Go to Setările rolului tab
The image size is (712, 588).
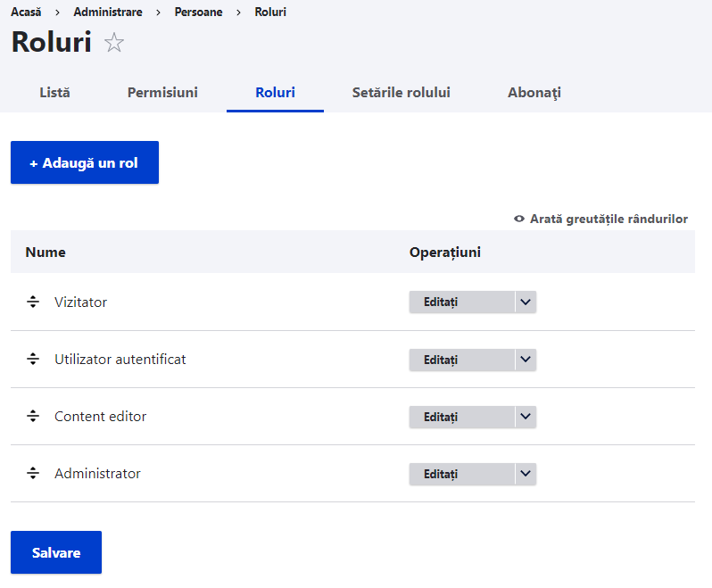401,93
